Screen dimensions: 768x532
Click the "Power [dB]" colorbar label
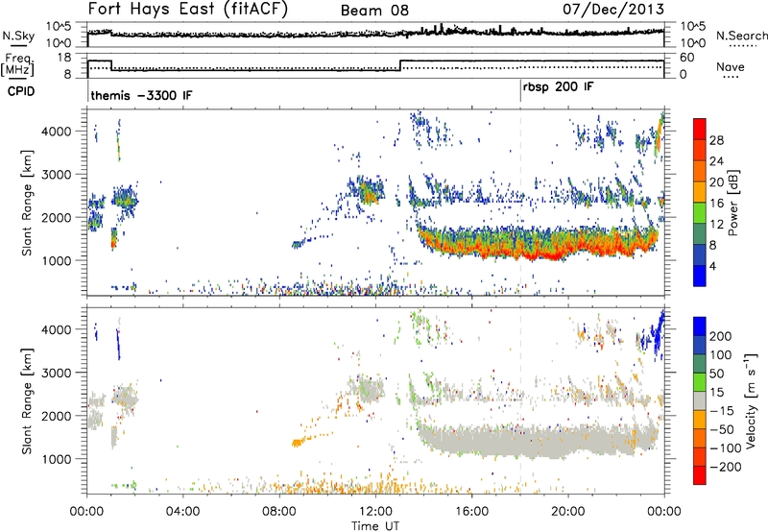pyautogui.click(x=732, y=203)
